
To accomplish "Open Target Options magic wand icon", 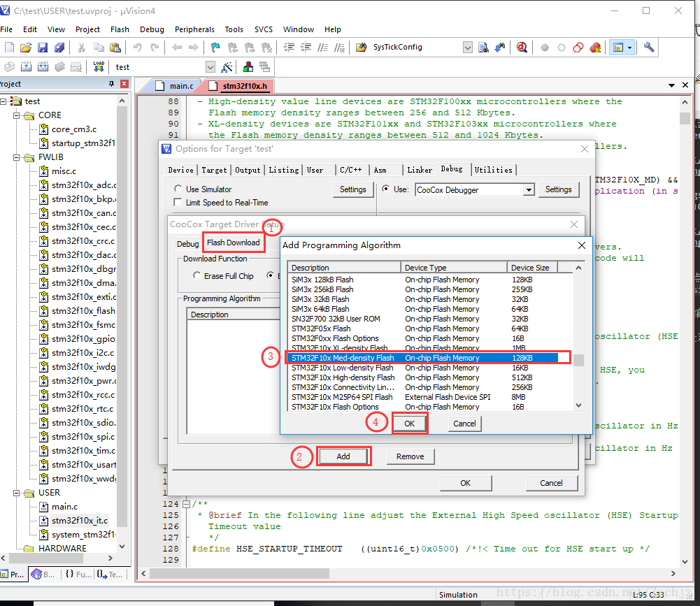I will pos(227,67).
